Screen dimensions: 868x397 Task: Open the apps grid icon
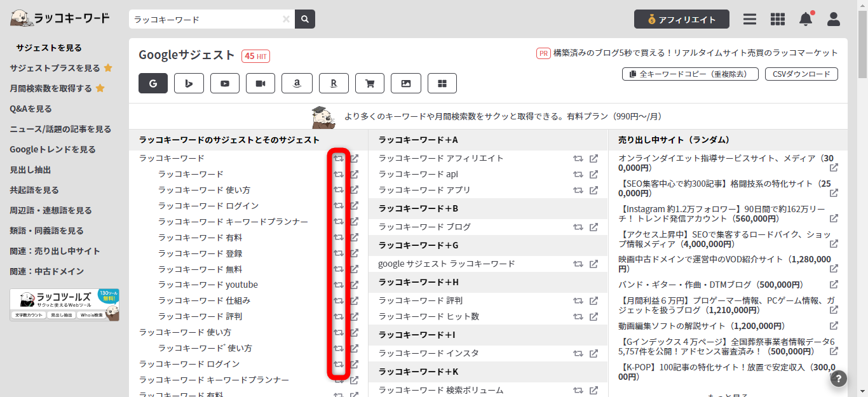click(x=778, y=19)
